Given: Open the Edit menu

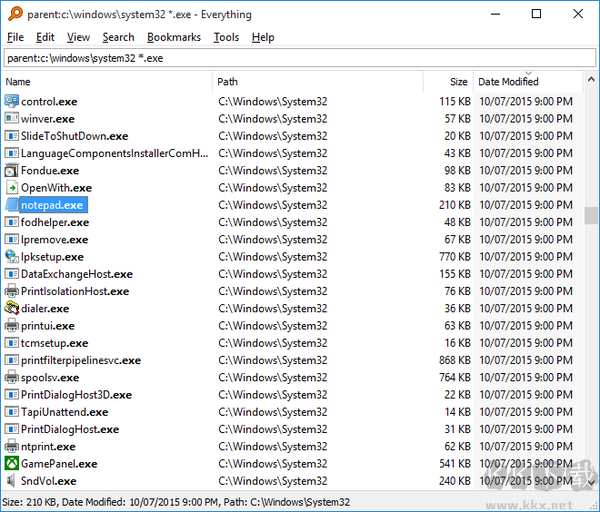Looking at the screenshot, I should pos(45,37).
